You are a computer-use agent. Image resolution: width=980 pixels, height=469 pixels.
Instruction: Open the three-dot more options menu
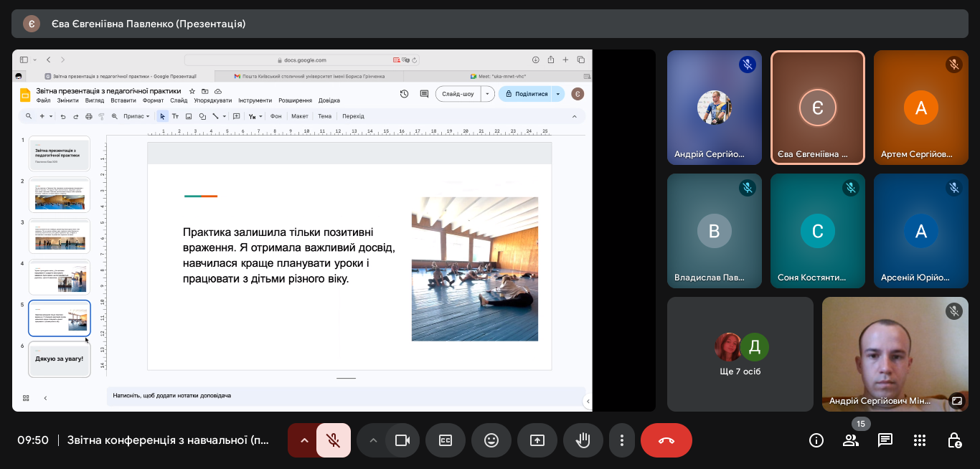[622, 440]
